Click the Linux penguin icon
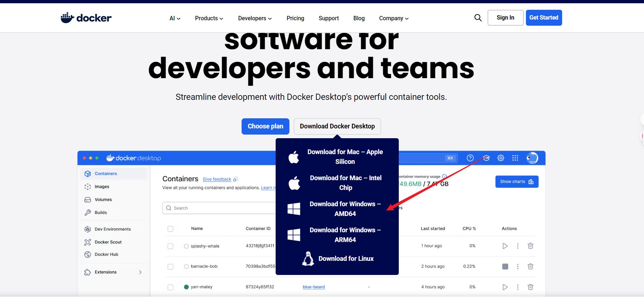This screenshot has height=301, width=644. [x=308, y=259]
